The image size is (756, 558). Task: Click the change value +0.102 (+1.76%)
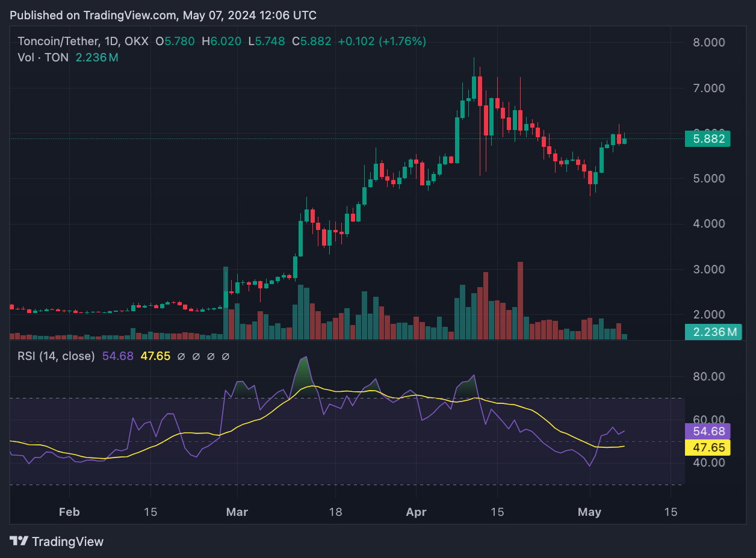pyautogui.click(x=382, y=42)
